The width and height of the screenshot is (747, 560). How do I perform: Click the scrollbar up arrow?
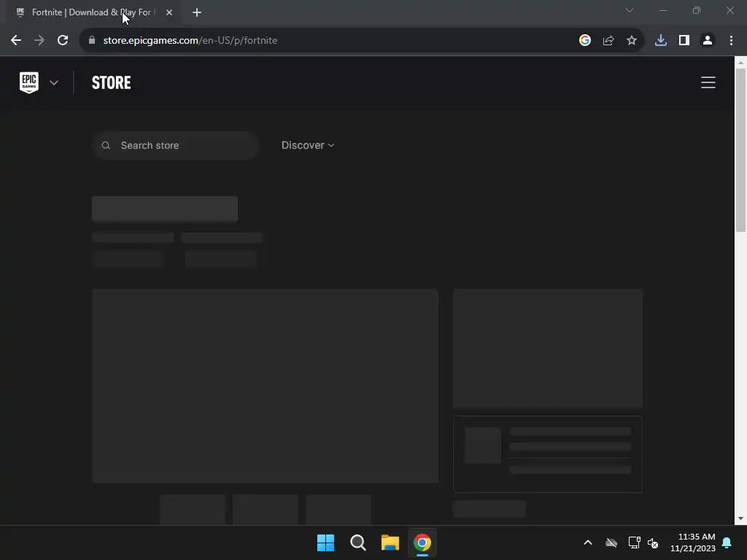(740, 63)
